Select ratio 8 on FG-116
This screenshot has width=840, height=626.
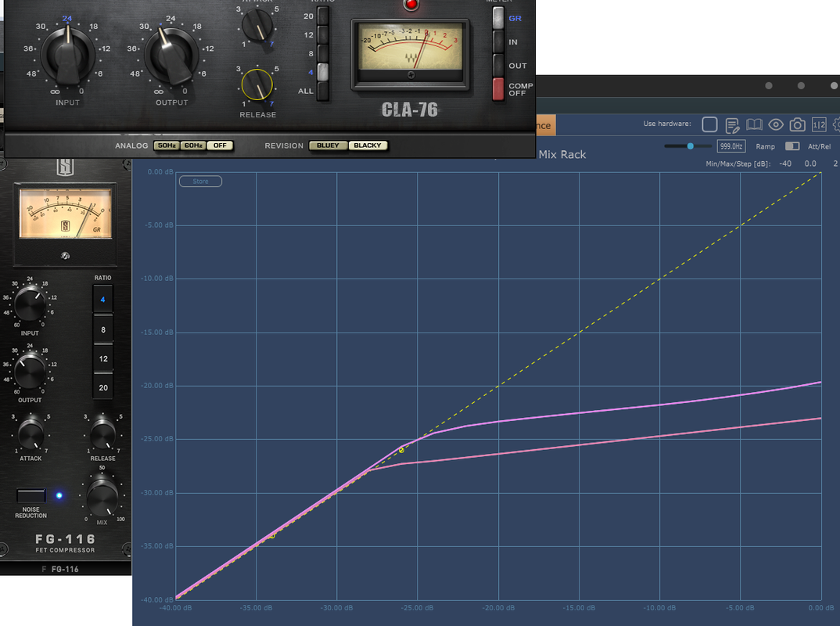(x=103, y=329)
